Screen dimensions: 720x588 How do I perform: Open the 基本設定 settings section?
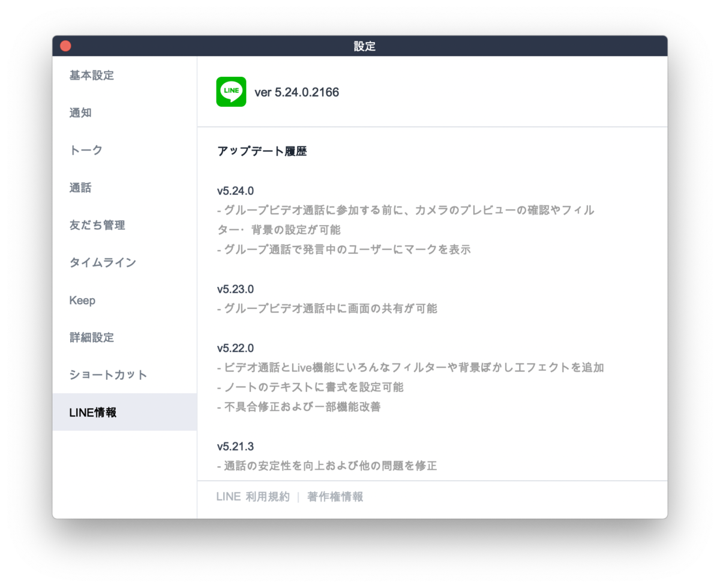click(125, 76)
